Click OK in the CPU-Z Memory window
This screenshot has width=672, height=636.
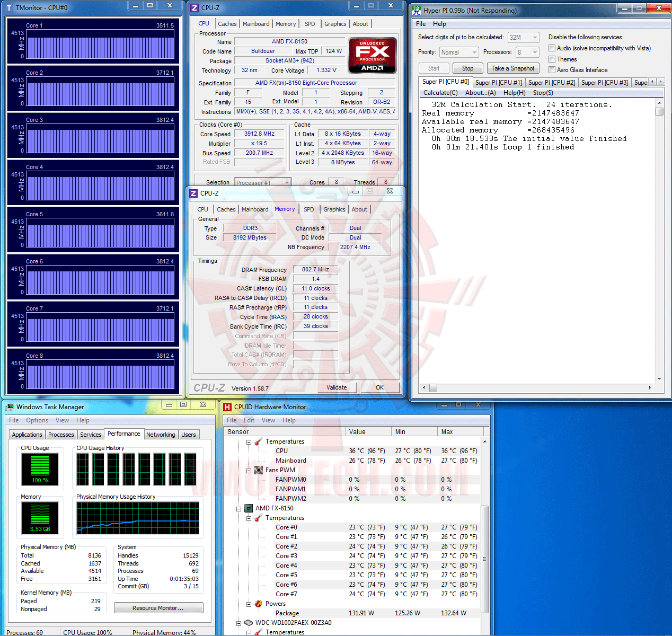(x=379, y=387)
